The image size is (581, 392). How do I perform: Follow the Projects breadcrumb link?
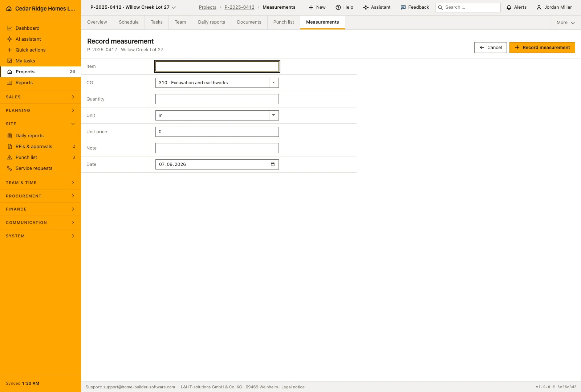pyautogui.click(x=208, y=7)
